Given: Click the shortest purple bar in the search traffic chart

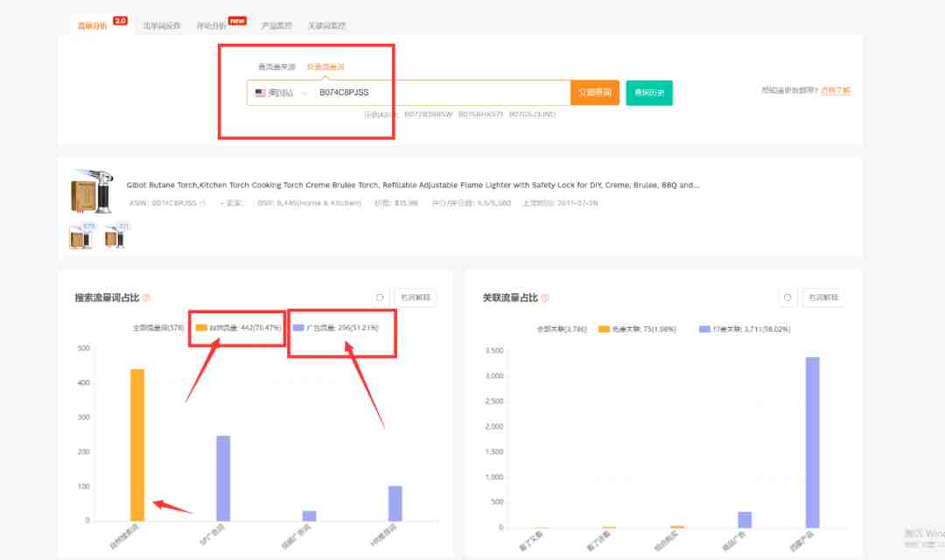Looking at the screenshot, I should [x=309, y=516].
